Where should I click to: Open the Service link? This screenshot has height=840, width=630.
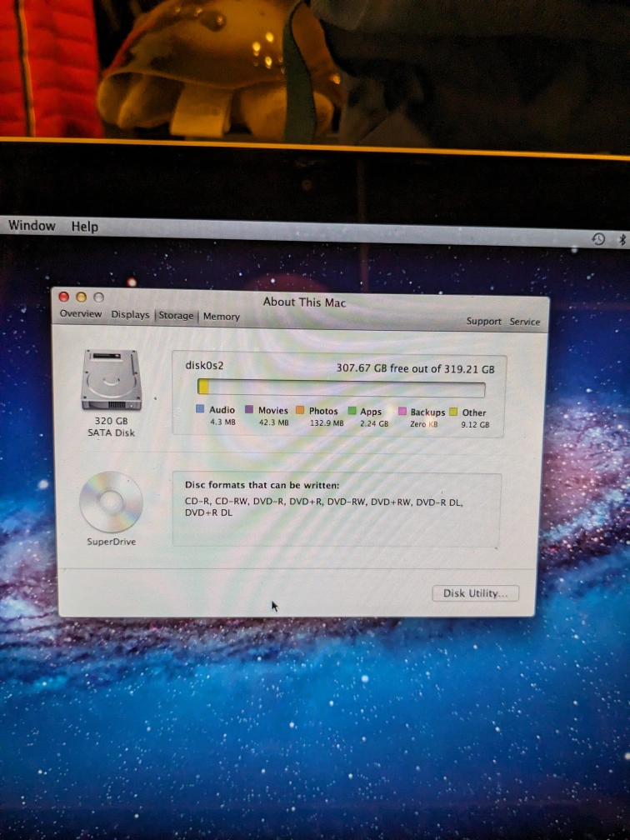pos(524,322)
